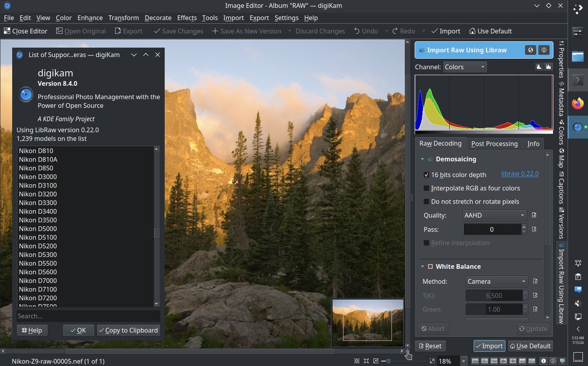Follow the libraw 0.22.0 link
The height and width of the screenshot is (366, 588).
click(520, 174)
